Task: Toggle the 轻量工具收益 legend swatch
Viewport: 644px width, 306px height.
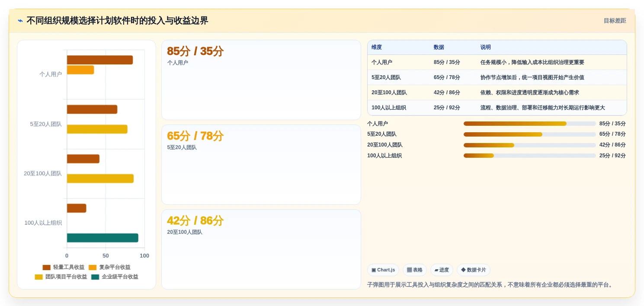Action: pos(46,268)
